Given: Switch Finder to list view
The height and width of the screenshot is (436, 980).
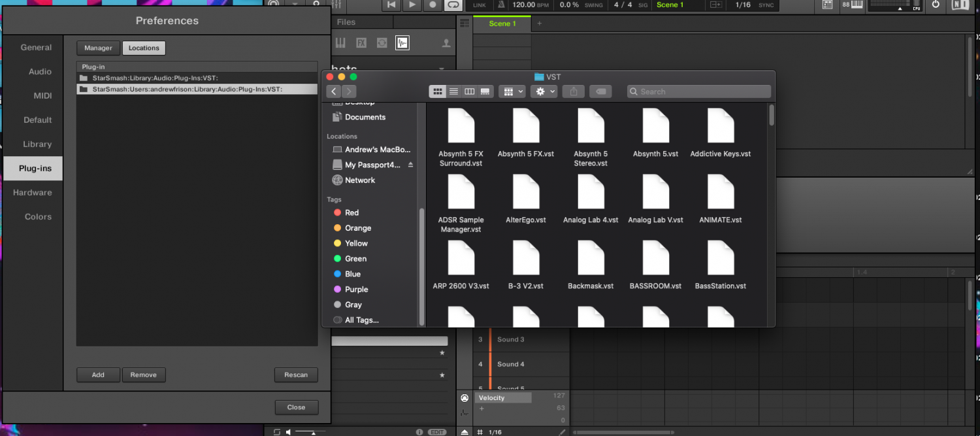Looking at the screenshot, I should (x=453, y=92).
